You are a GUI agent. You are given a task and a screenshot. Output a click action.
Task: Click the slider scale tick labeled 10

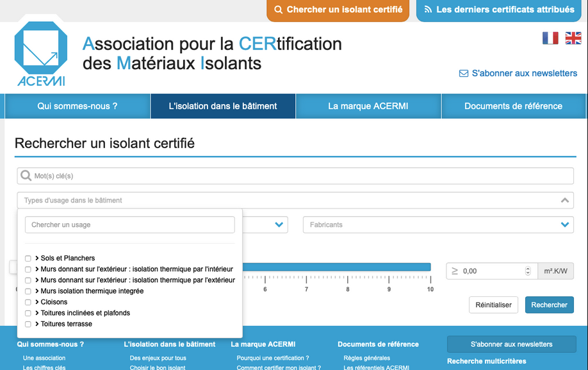tap(430, 289)
